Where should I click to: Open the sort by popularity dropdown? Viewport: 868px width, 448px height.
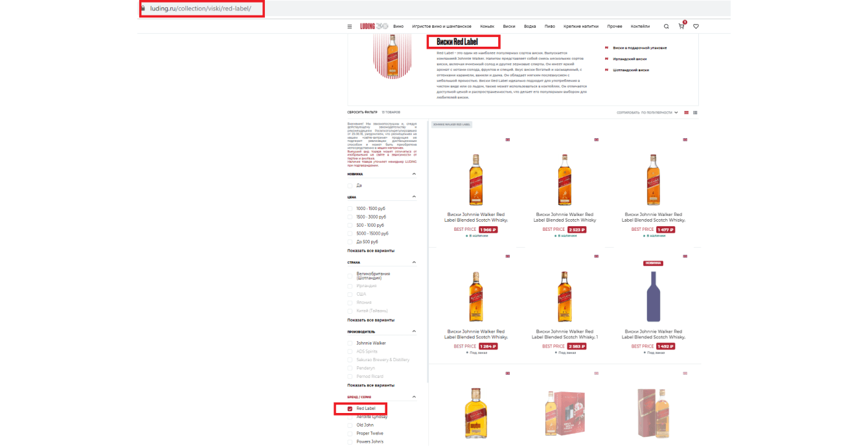point(647,112)
